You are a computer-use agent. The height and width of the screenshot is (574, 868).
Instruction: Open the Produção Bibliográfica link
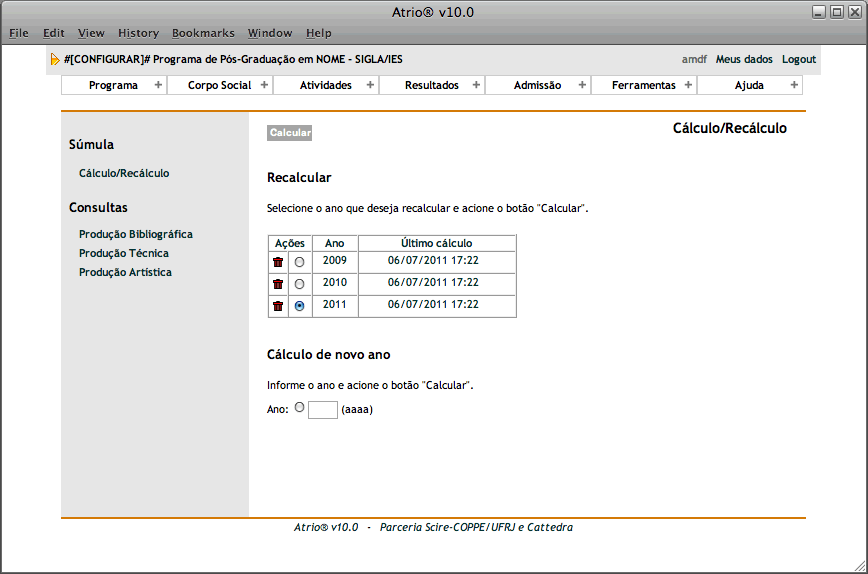tap(135, 234)
